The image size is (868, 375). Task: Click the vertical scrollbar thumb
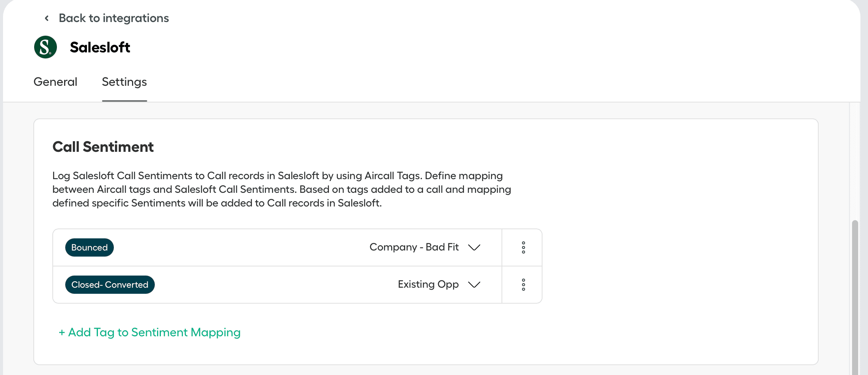pyautogui.click(x=855, y=296)
